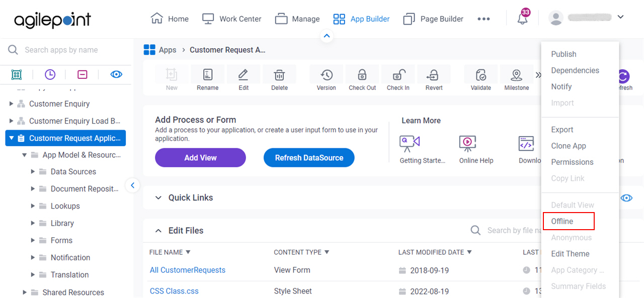644x298 pixels.
Task: Expand the Data Sources folder
Action: point(33,172)
